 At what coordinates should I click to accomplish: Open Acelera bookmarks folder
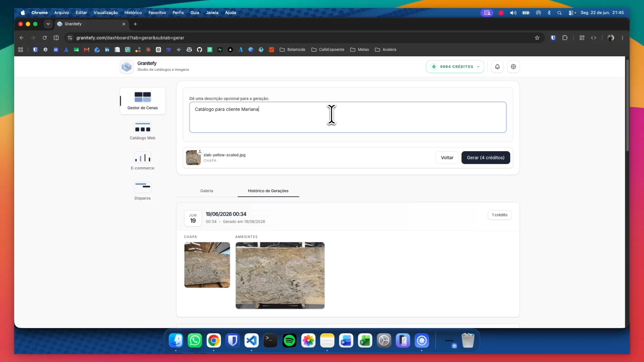(x=385, y=50)
